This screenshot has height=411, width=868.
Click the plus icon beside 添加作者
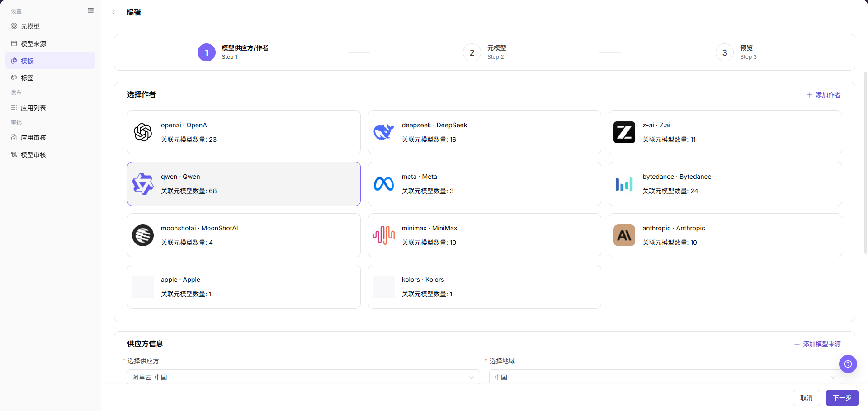[x=809, y=95]
